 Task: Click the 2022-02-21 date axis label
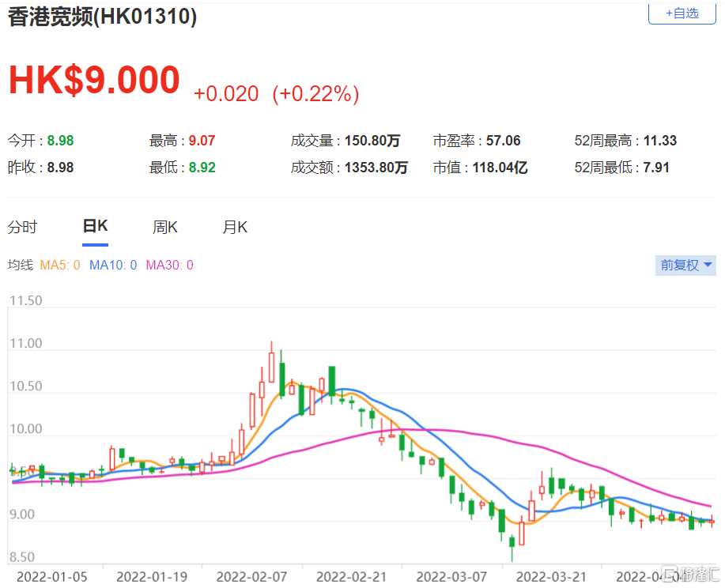coord(351,577)
